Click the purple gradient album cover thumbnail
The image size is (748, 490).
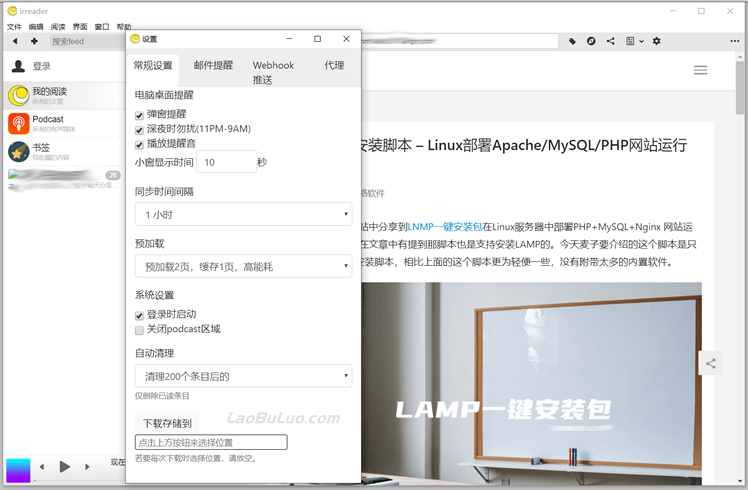coord(18,470)
